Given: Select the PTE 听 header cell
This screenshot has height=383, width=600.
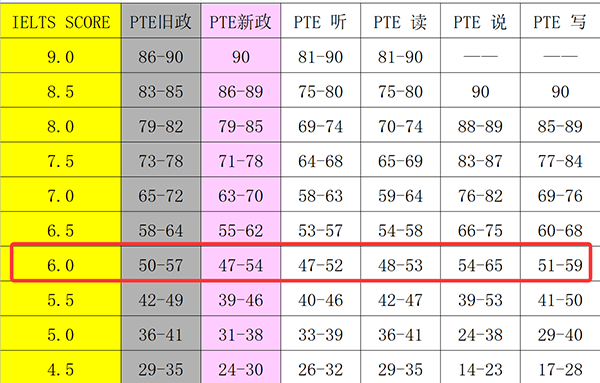Looking at the screenshot, I should (x=320, y=21).
